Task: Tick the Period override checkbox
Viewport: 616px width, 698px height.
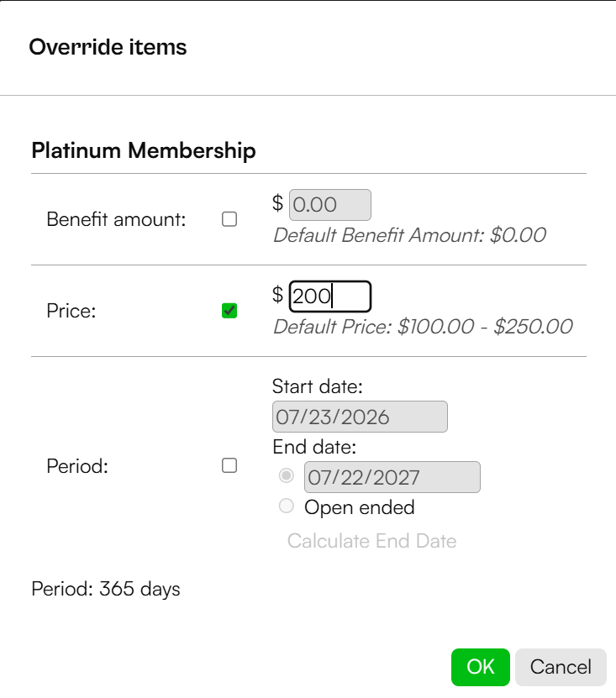Action: tap(229, 465)
